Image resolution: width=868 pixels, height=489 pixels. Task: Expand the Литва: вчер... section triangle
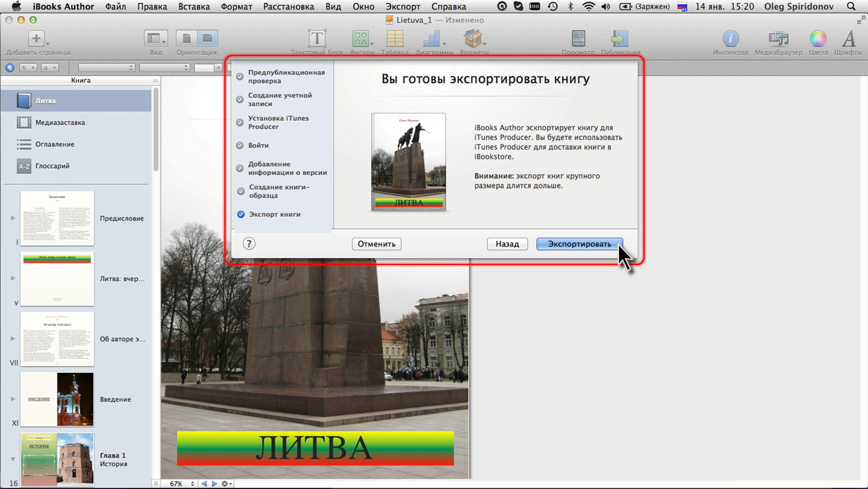click(13, 278)
